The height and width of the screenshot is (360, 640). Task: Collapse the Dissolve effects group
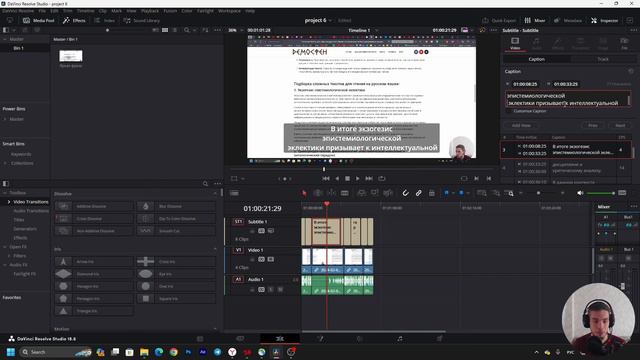click(215, 193)
